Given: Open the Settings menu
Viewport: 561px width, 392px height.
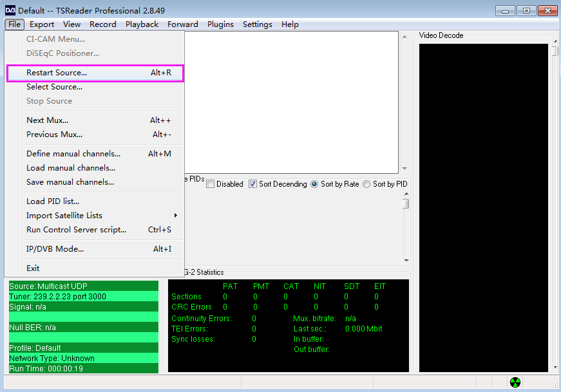Looking at the screenshot, I should (257, 24).
